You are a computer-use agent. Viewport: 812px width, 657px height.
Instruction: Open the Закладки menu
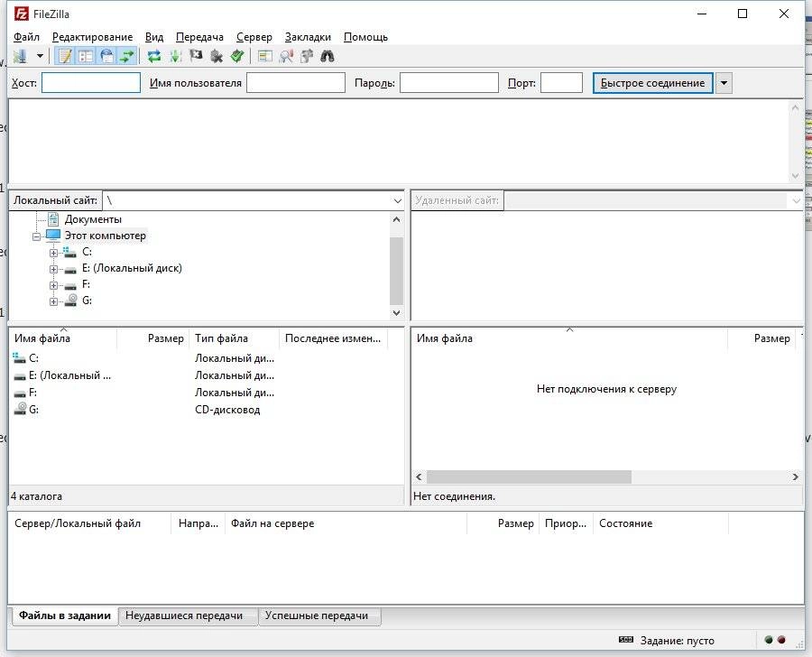coord(308,37)
